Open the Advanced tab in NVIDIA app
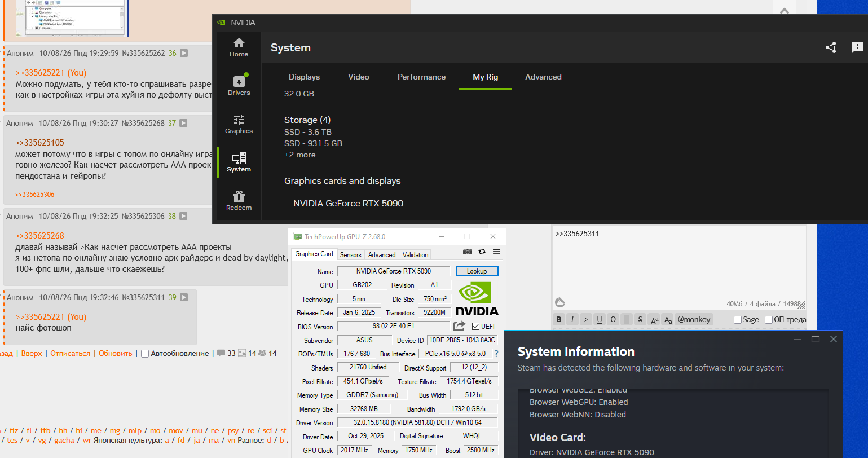 tap(543, 77)
